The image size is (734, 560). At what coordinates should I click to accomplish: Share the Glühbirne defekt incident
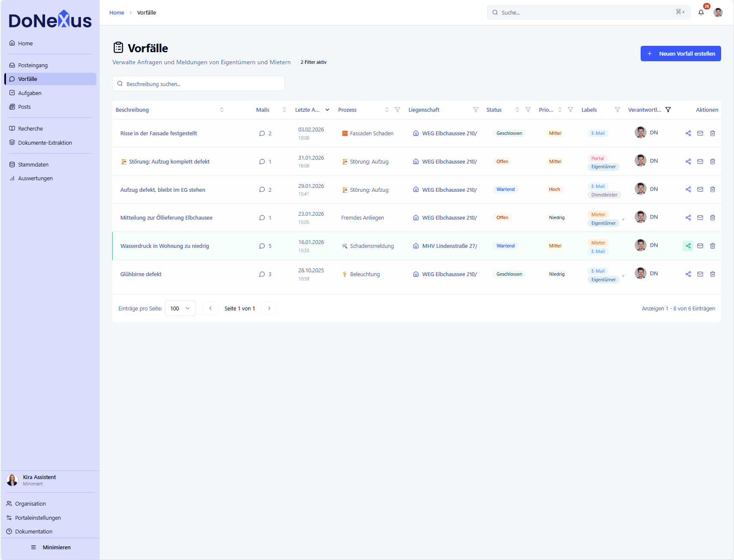688,274
